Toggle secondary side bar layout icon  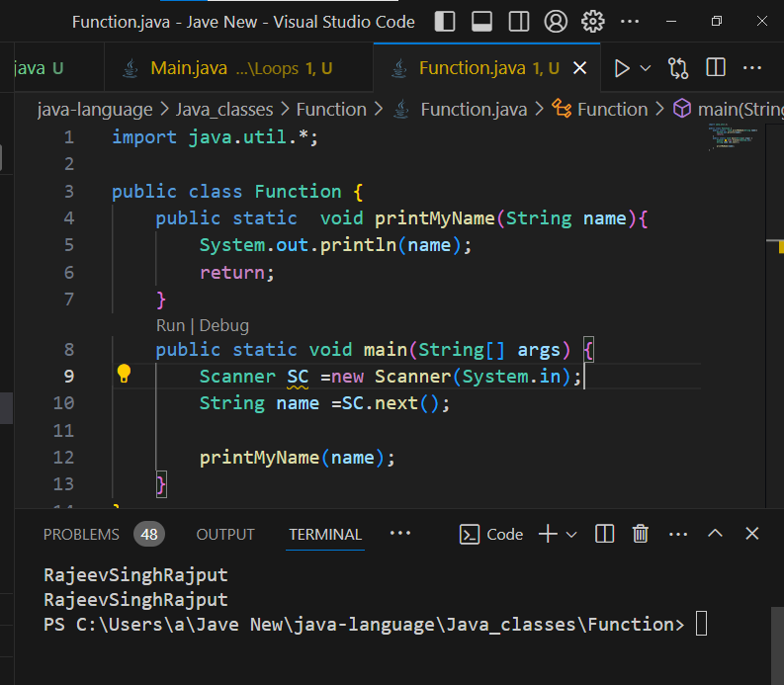coord(519,22)
